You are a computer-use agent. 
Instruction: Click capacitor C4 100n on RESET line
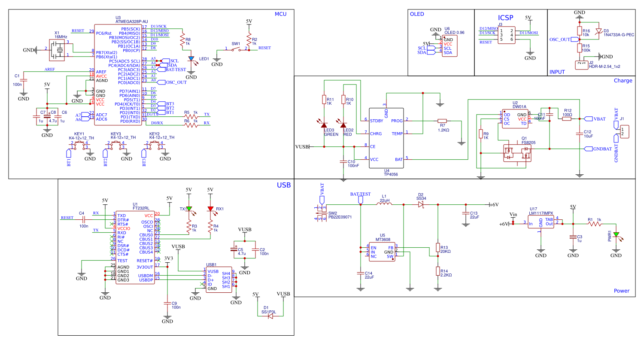(84, 220)
